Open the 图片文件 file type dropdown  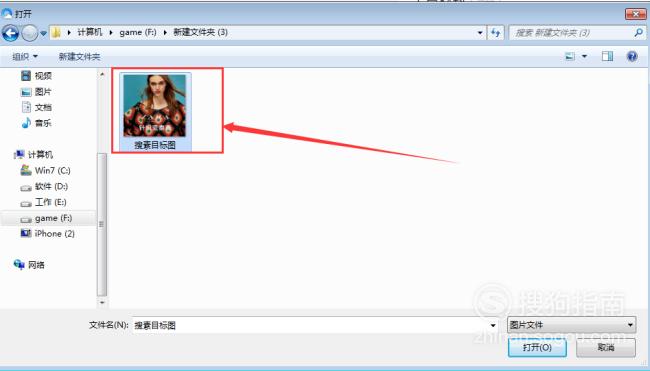(572, 325)
